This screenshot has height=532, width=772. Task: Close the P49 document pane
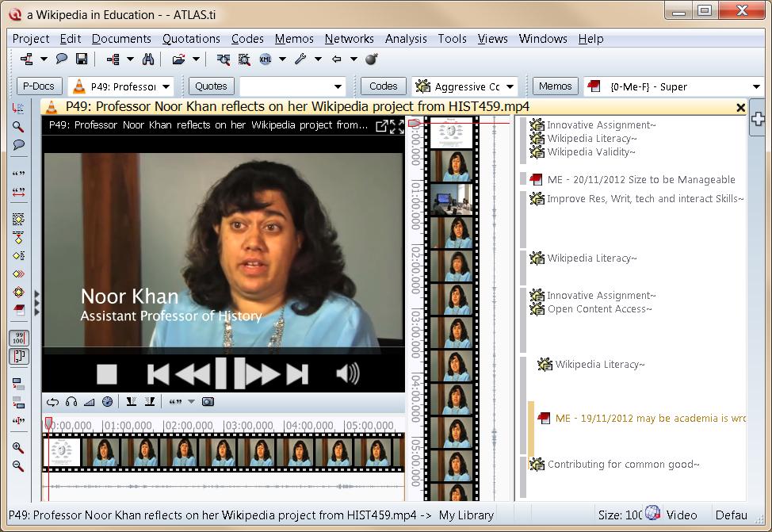click(x=740, y=107)
